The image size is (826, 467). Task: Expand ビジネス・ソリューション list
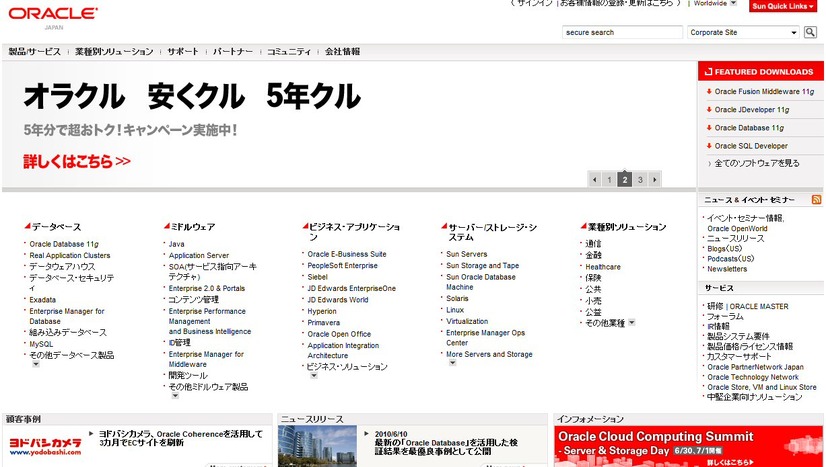pyautogui.click(x=314, y=376)
